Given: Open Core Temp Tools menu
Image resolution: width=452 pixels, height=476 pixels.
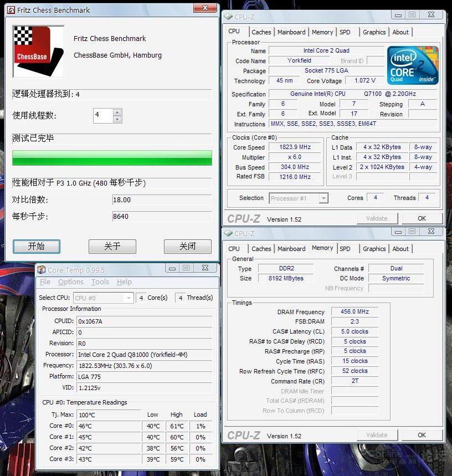Looking at the screenshot, I should point(100,282).
